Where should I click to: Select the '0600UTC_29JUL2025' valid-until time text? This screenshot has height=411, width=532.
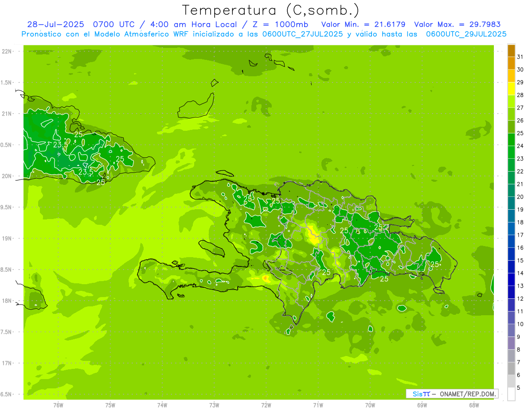tap(466, 34)
